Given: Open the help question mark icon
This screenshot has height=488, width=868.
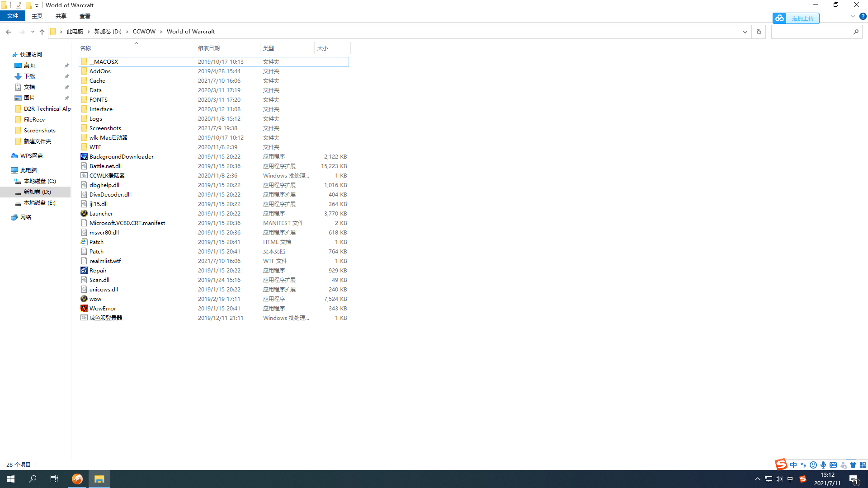Looking at the screenshot, I should click(863, 16).
